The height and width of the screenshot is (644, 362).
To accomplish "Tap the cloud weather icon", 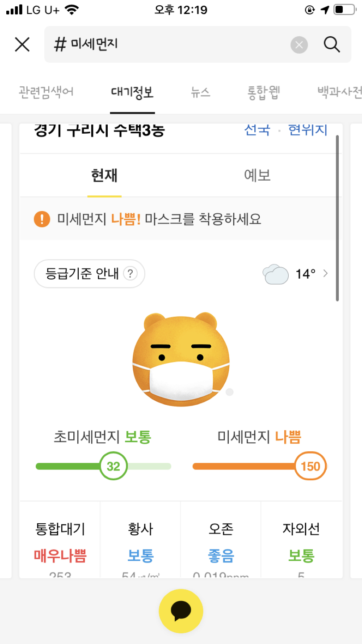I will tap(275, 274).
